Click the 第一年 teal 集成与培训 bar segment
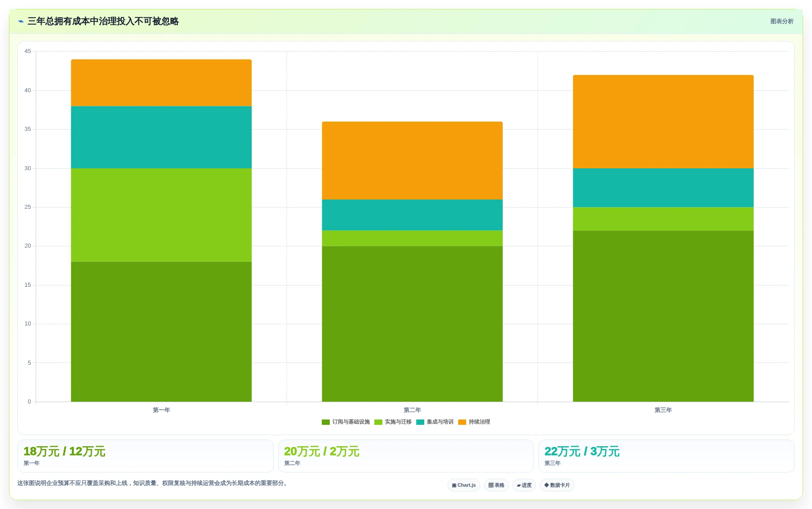 click(161, 137)
